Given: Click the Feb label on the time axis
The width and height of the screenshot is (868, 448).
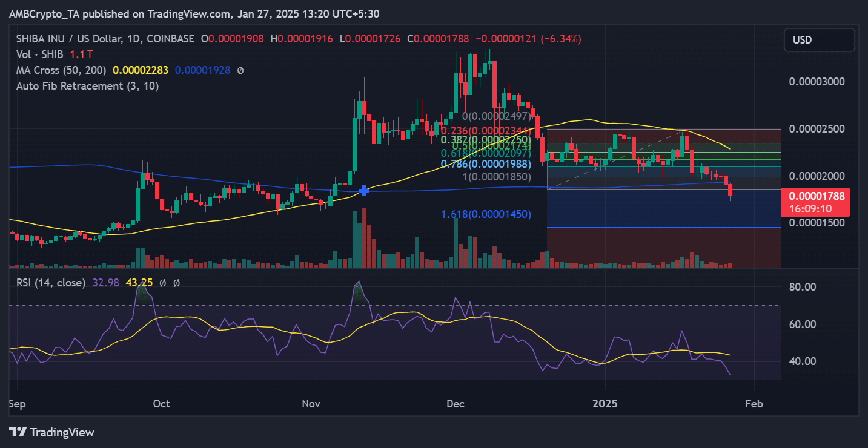Looking at the screenshot, I should coord(754,403).
